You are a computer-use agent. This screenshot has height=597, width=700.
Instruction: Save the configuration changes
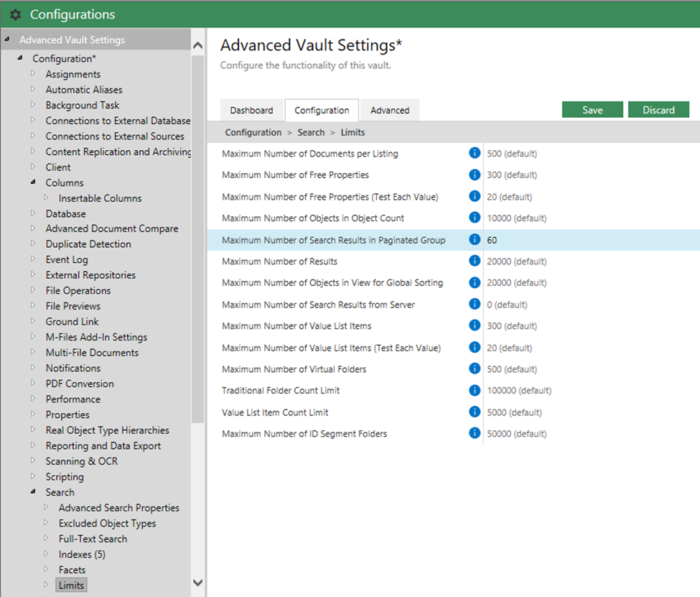(592, 110)
